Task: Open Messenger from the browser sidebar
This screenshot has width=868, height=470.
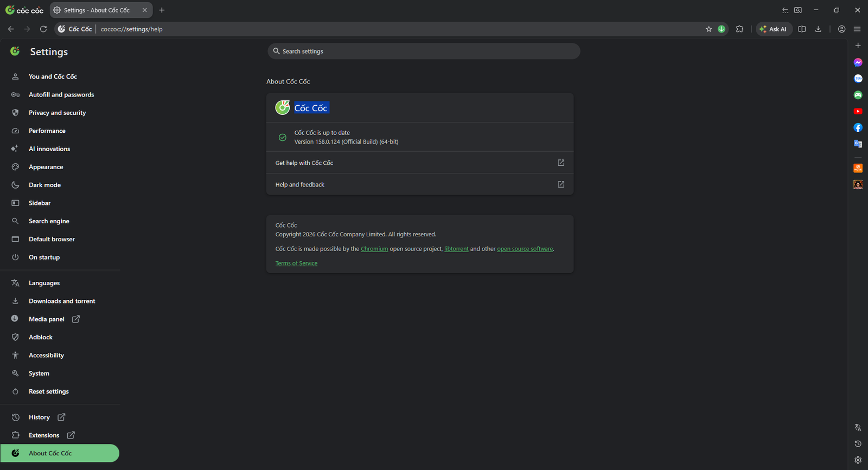Action: tap(858, 62)
